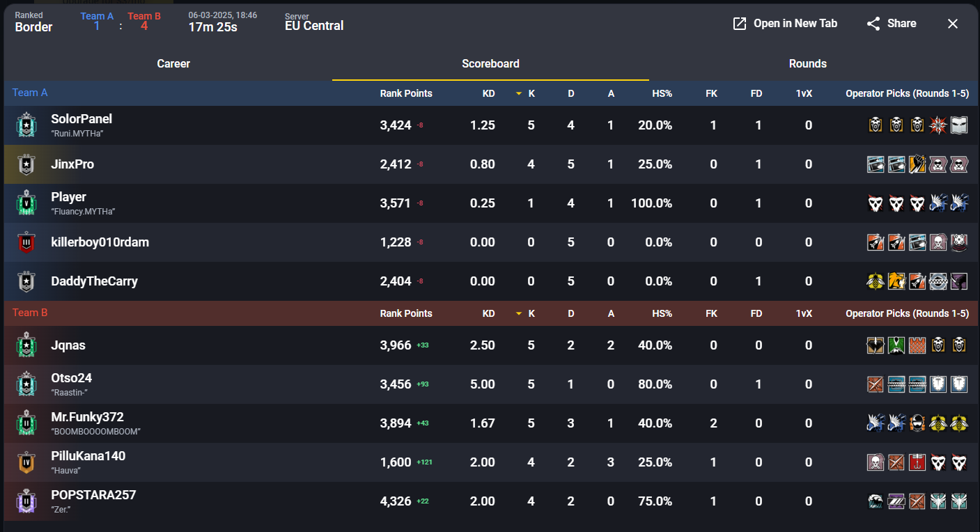Open the Jqnas player profile

[x=68, y=345]
